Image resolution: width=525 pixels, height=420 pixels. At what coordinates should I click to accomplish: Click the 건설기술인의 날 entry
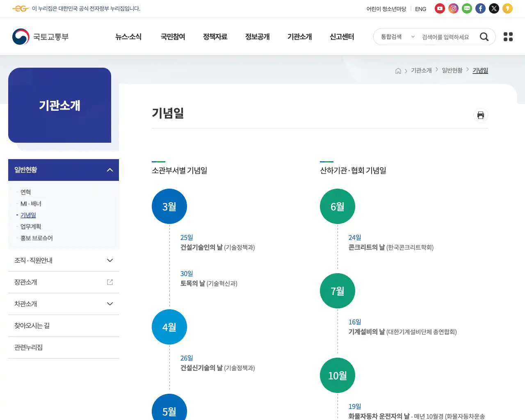point(217,247)
